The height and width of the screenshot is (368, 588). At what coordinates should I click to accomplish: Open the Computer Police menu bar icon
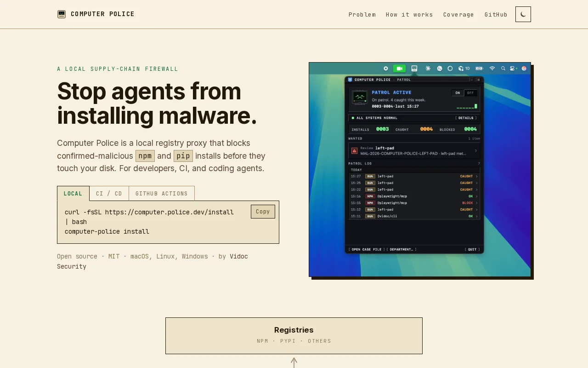[x=414, y=69]
